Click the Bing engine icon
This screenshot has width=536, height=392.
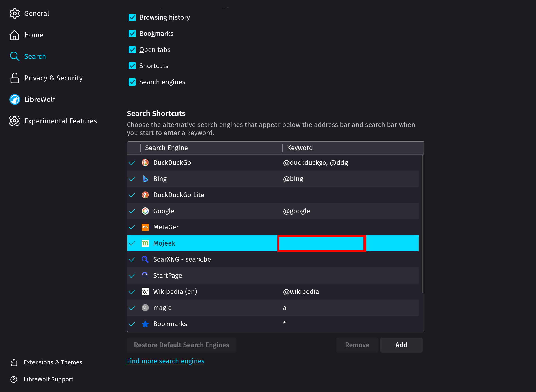point(145,179)
